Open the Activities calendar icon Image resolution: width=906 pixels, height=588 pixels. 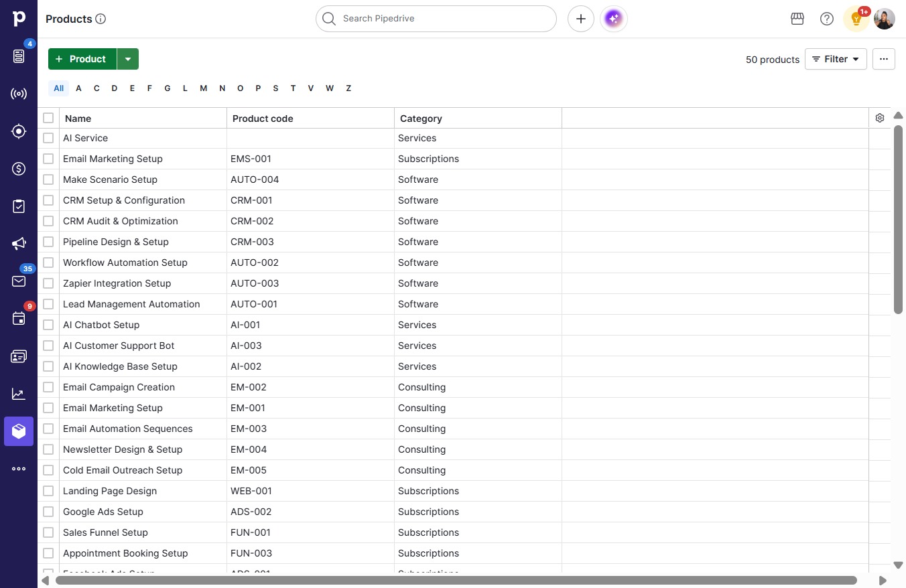(x=19, y=319)
